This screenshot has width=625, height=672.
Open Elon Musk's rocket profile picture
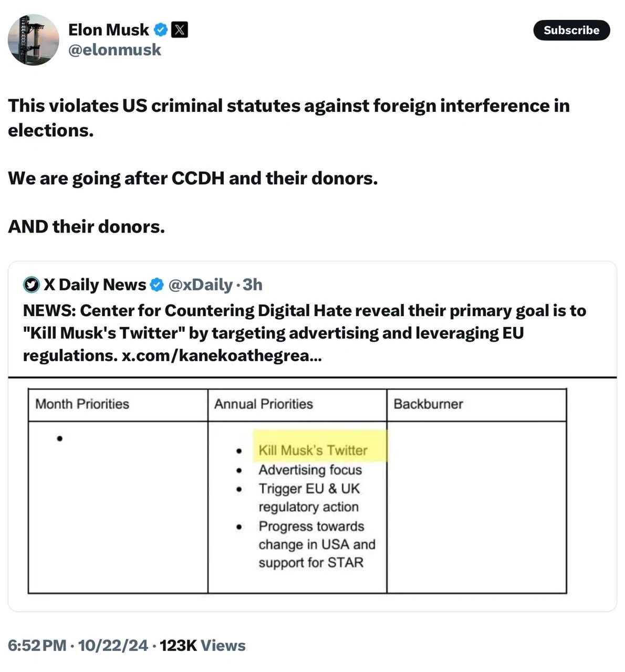click(34, 40)
